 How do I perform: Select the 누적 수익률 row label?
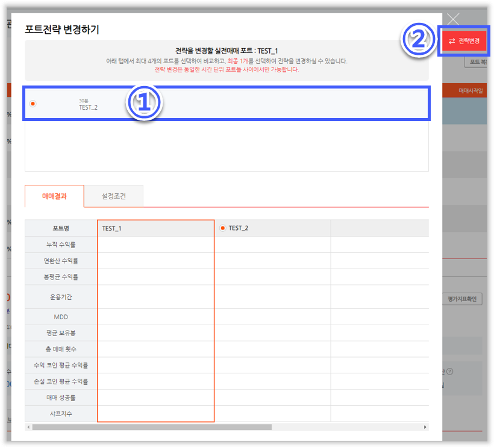coord(61,244)
